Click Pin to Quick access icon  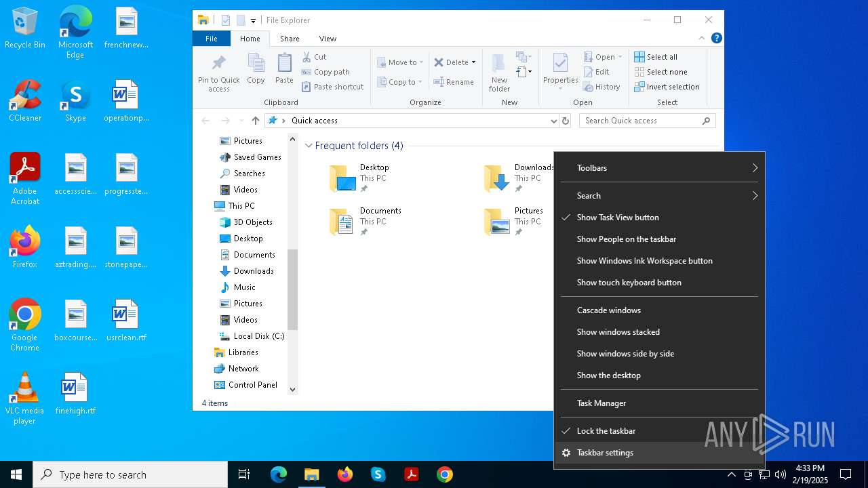[218, 73]
